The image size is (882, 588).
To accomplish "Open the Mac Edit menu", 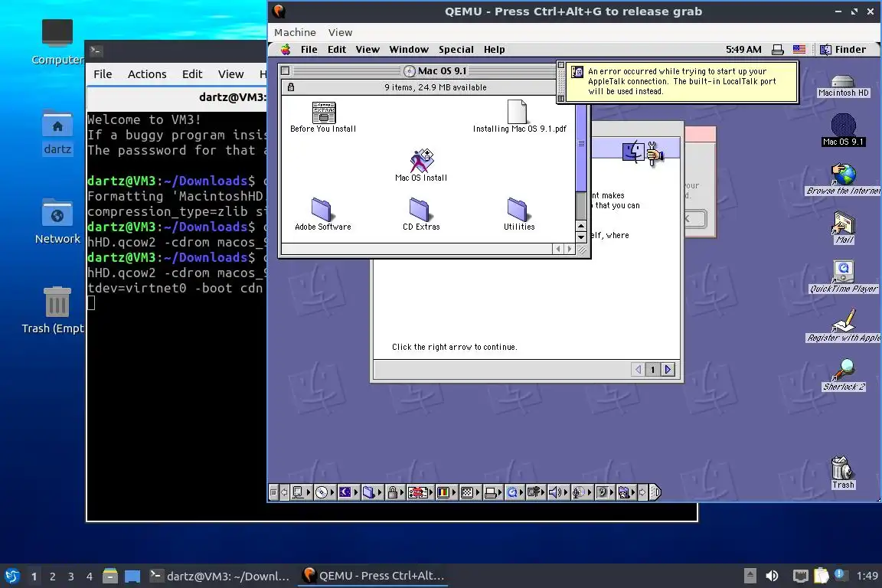I will [336, 50].
